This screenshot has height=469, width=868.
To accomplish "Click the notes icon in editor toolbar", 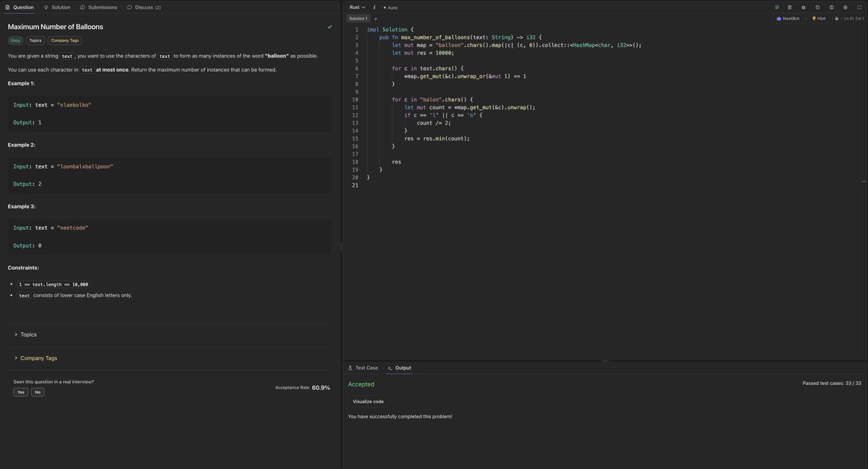I will [789, 7].
